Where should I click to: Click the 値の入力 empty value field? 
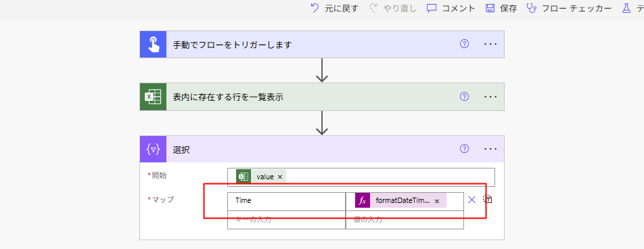(405, 220)
